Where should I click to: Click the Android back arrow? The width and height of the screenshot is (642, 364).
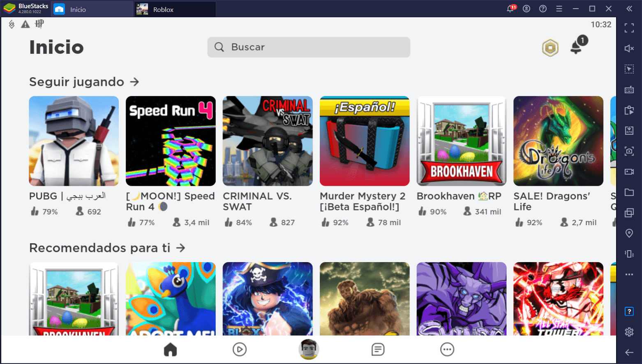point(629,352)
